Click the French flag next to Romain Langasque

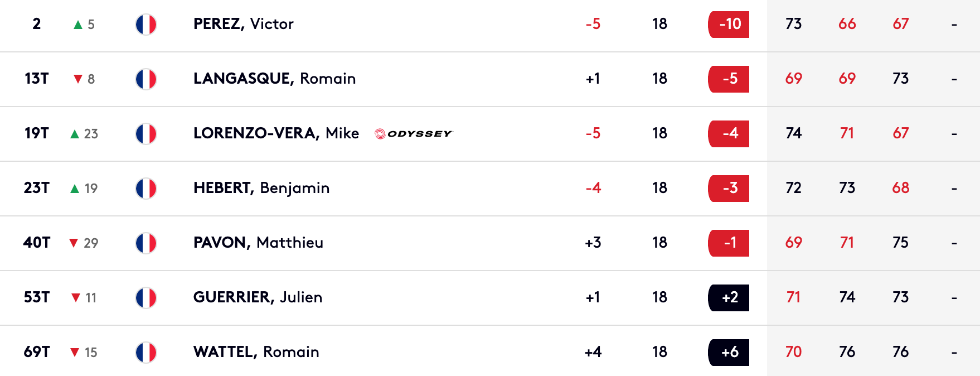pos(146,79)
